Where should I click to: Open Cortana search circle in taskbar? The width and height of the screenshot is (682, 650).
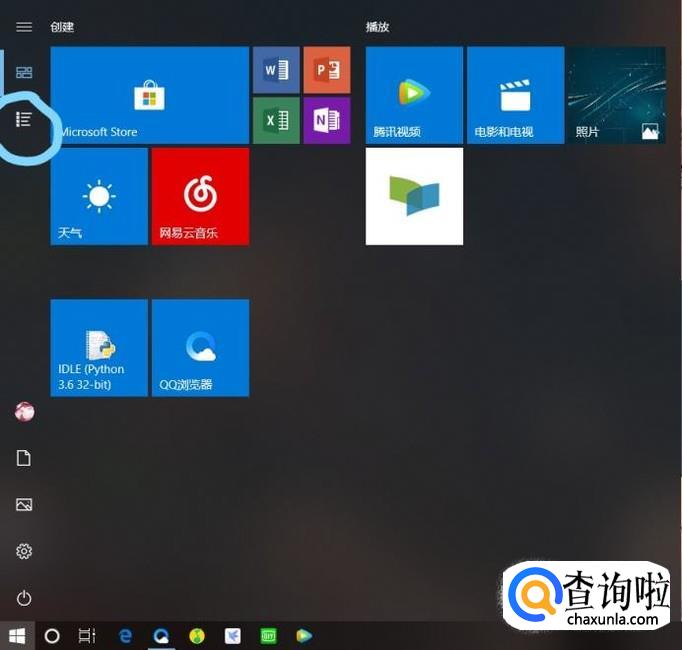[52, 636]
